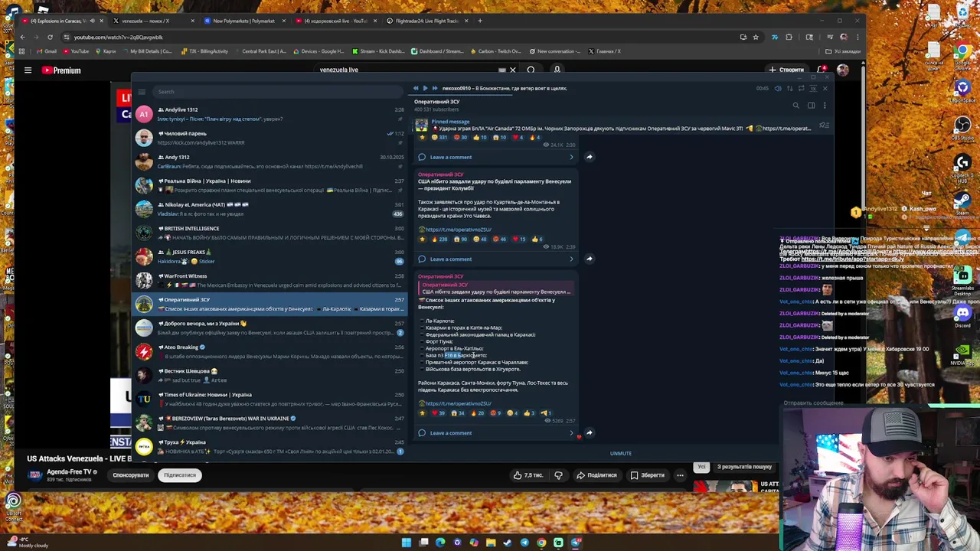Open the JESUS FREAKS chat

tap(268, 256)
